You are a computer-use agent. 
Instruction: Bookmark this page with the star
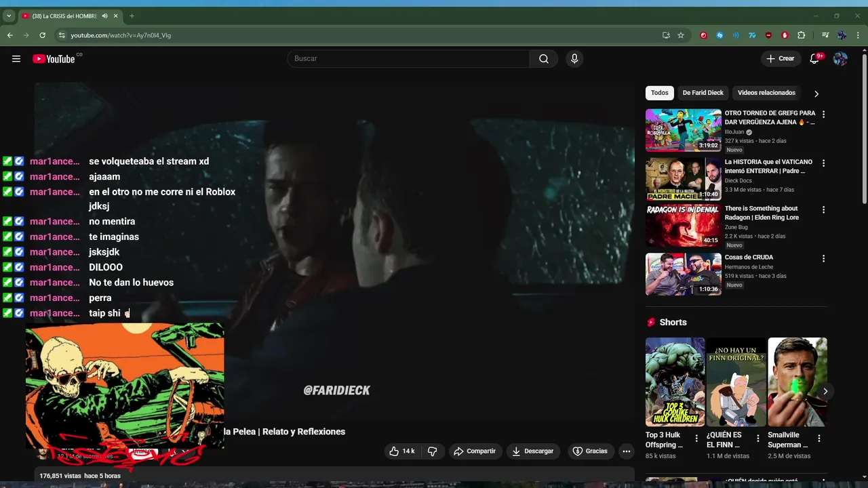click(681, 35)
